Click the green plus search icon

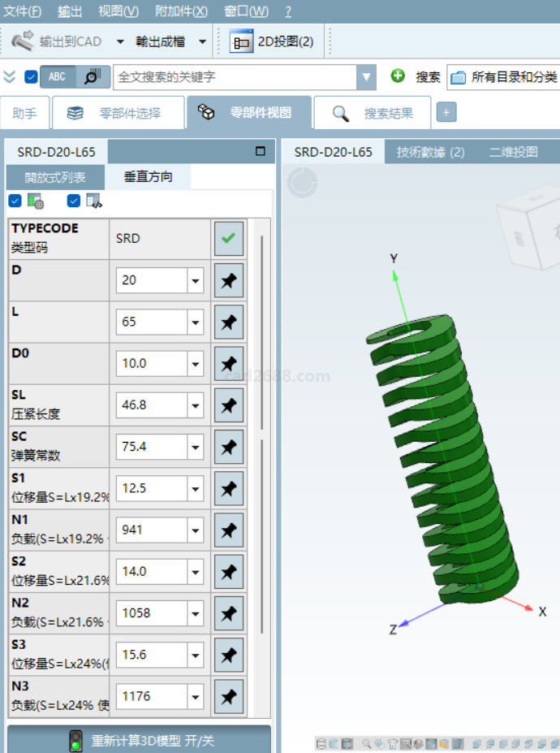tap(398, 76)
